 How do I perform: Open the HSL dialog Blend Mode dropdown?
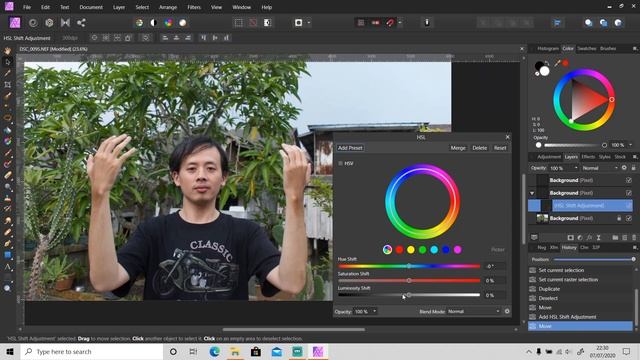tap(473, 311)
